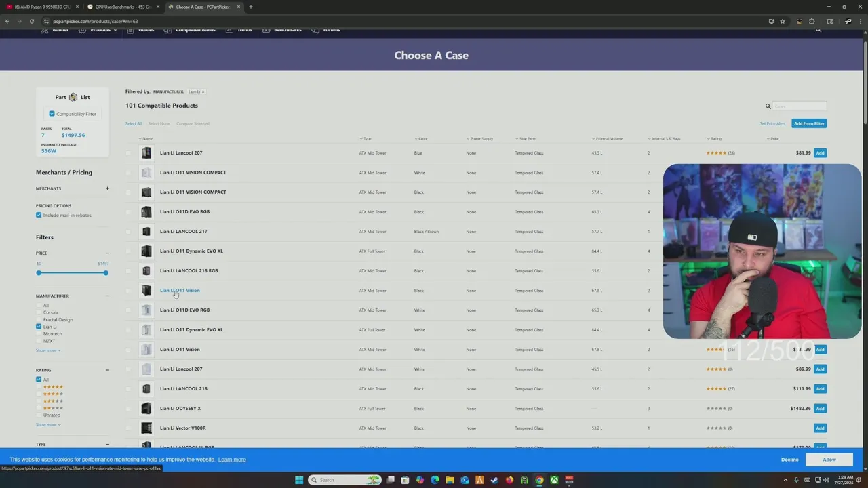Collapse the Rating filter section
Image resolution: width=868 pixels, height=488 pixels.
tap(107, 370)
